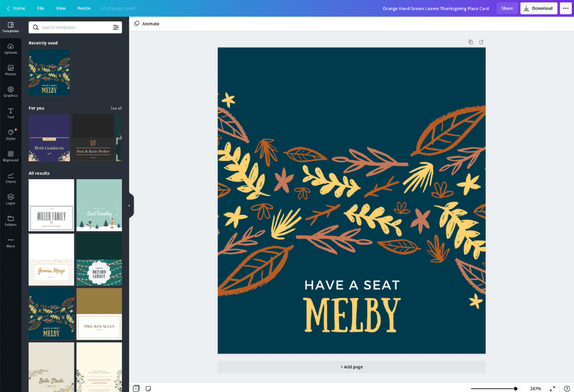Expand the three-dot more options menu
This screenshot has height=392, width=574.
point(565,8)
